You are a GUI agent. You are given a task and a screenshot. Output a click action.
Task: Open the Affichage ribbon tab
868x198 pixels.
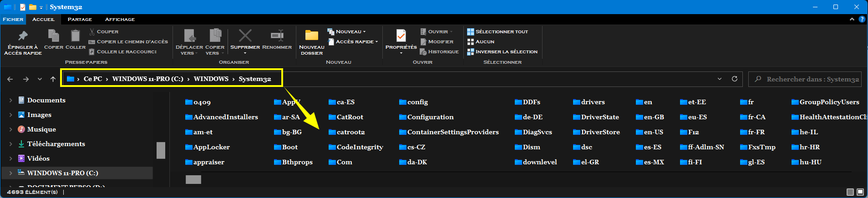pos(120,19)
